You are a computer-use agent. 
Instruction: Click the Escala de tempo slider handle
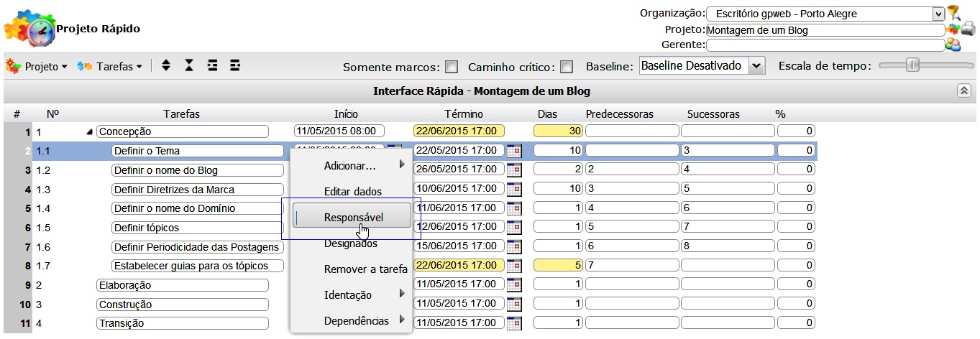[x=912, y=65]
